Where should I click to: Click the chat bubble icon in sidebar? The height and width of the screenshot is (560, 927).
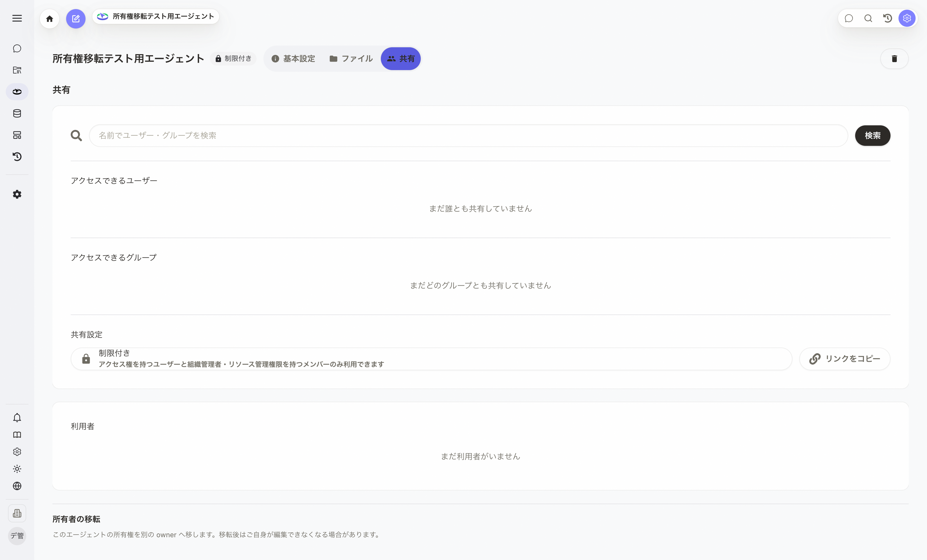pyautogui.click(x=17, y=48)
